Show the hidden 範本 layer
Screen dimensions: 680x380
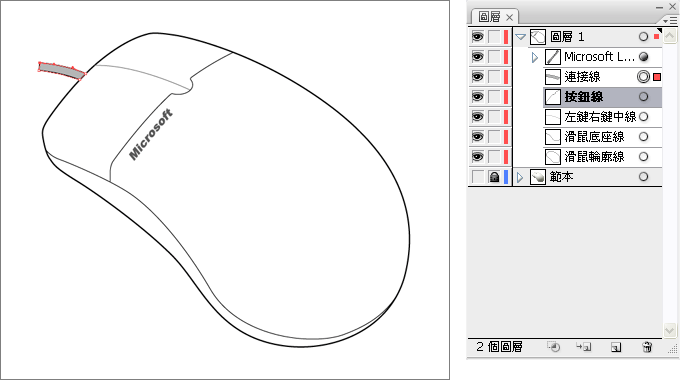pyautogui.click(x=477, y=177)
